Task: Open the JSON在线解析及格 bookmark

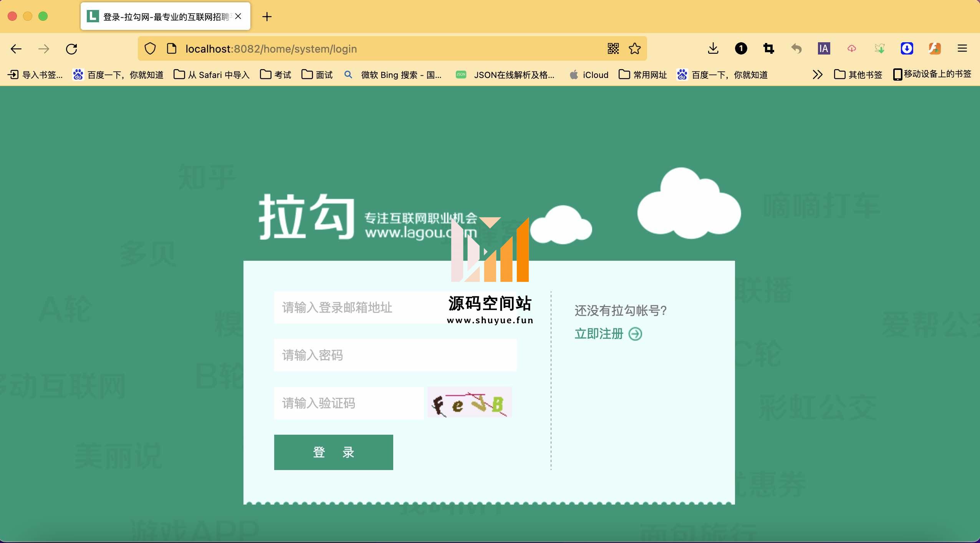Action: [505, 74]
